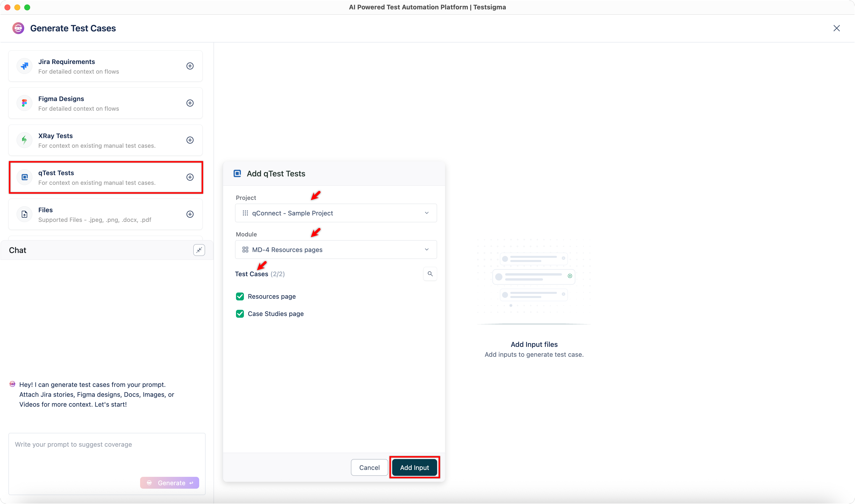
Task: Collapse the Chat panel icon
Action: 199,250
